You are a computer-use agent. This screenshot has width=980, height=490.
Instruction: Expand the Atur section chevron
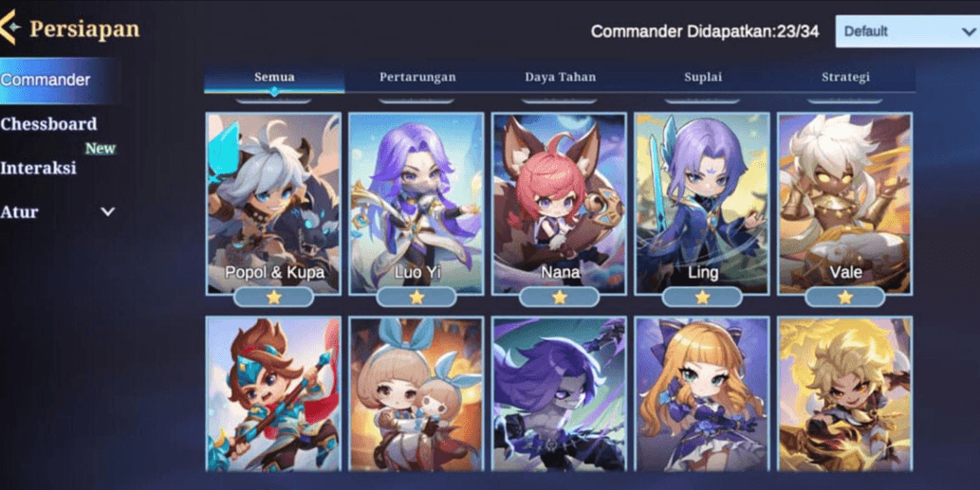tap(107, 211)
